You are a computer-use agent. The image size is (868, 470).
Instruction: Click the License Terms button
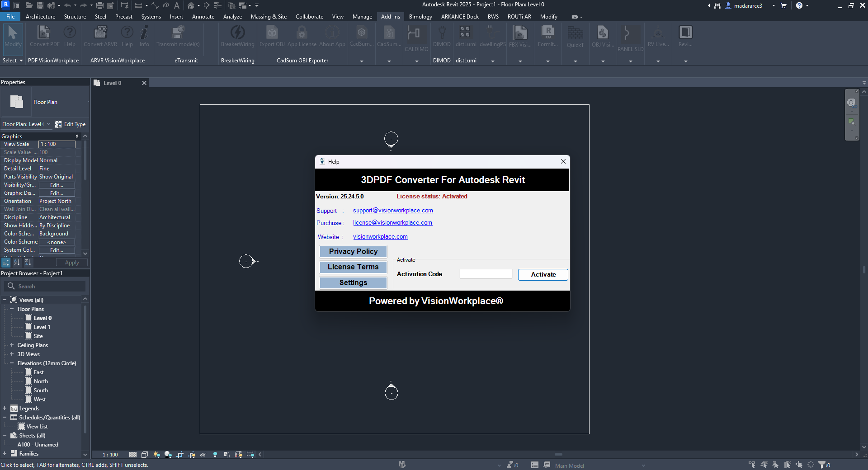(353, 267)
